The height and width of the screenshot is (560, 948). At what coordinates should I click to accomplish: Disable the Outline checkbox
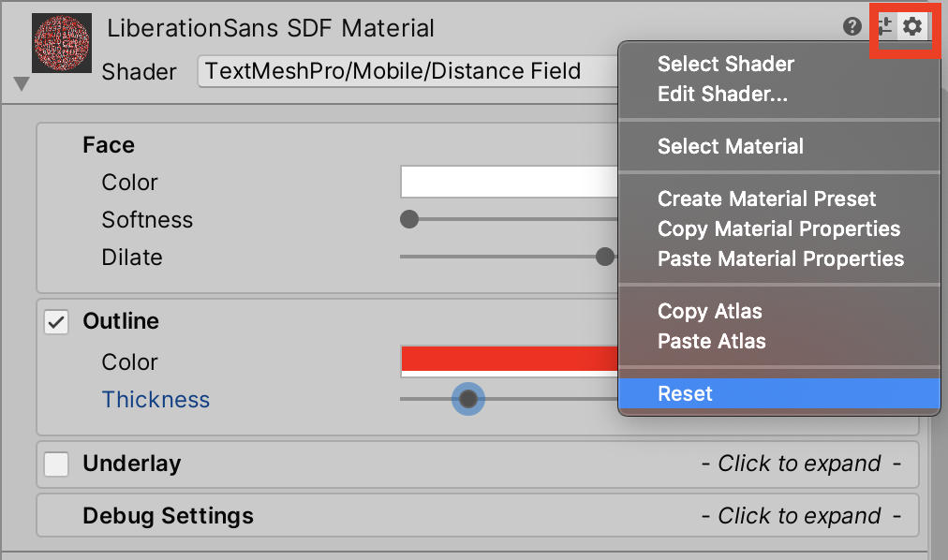pos(57,322)
